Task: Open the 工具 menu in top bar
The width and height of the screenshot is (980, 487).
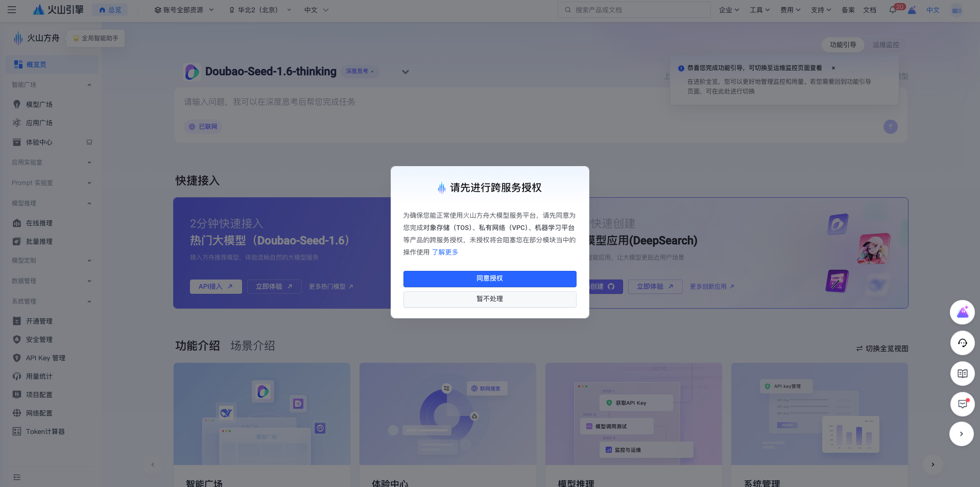Action: coord(759,10)
